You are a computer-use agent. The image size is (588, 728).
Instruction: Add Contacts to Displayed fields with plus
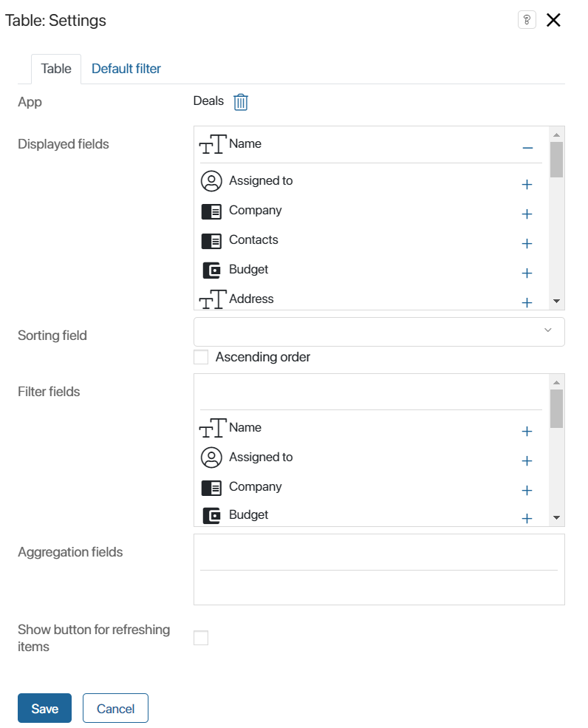coord(527,244)
